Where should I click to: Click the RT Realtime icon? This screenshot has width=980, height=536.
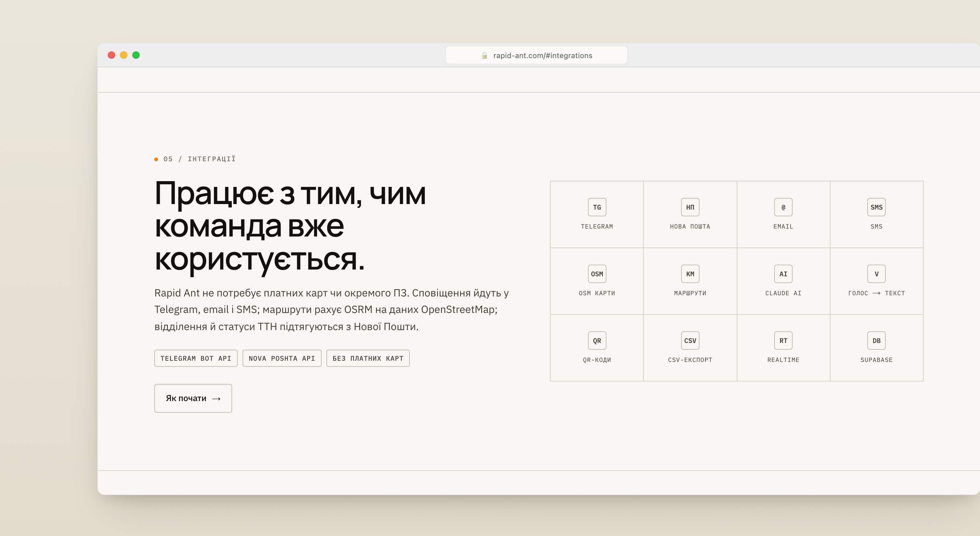click(x=783, y=341)
